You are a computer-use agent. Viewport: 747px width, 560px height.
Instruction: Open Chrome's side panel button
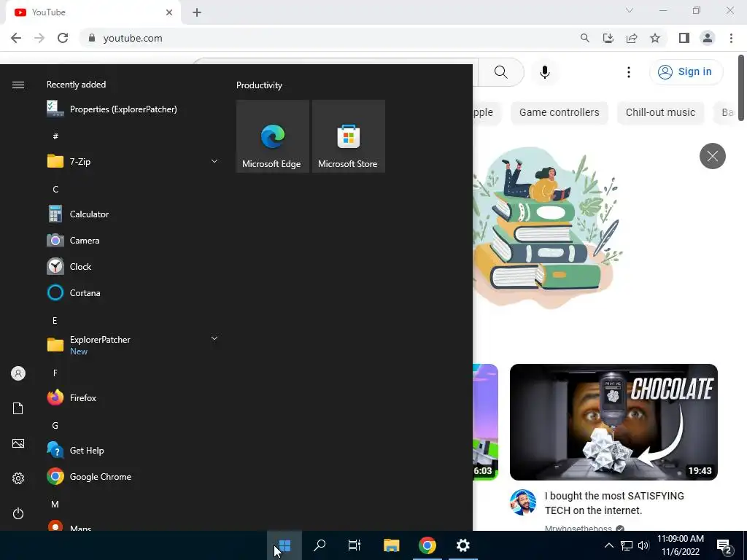point(684,38)
